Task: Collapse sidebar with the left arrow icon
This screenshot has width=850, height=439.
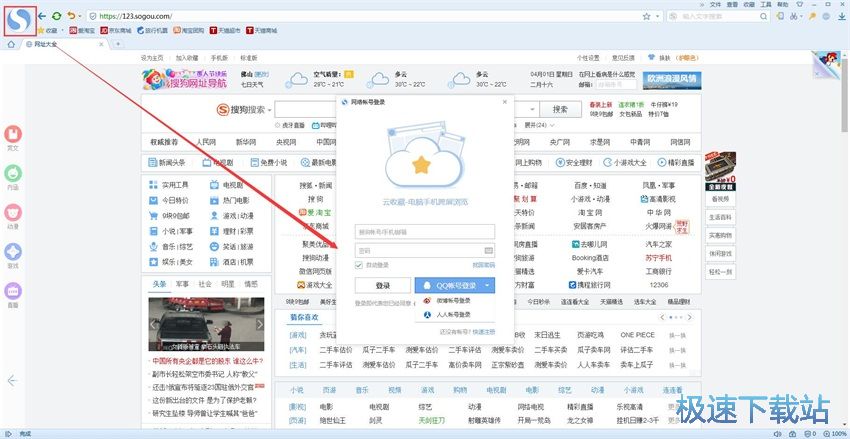Action: tap(12, 380)
